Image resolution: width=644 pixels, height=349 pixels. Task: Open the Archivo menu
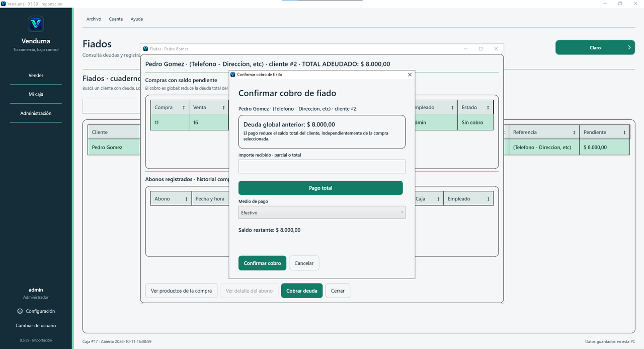coord(94,19)
